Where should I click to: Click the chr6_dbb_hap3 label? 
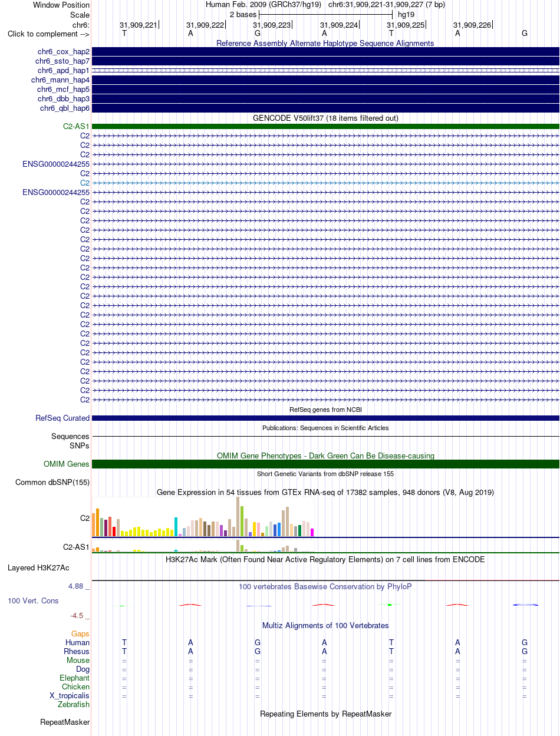click(x=64, y=99)
